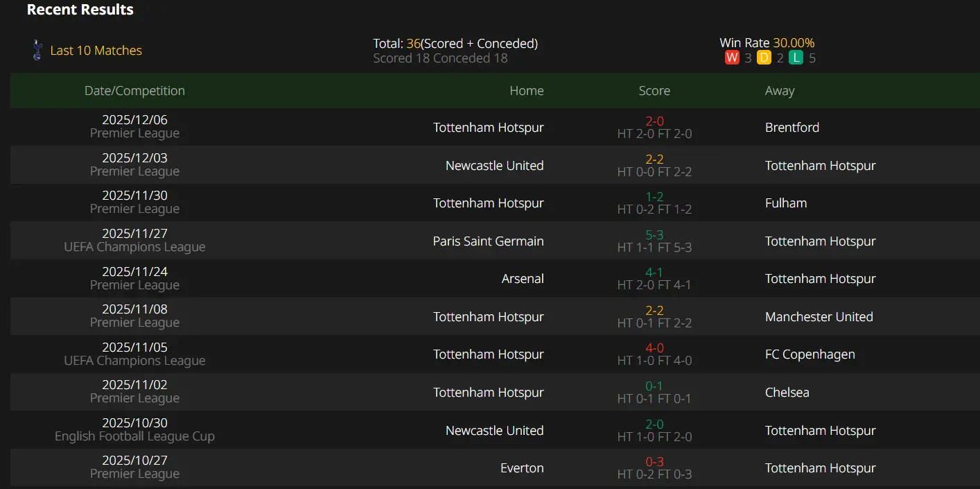This screenshot has width=980, height=489.
Task: View the 5-3 Champions League score
Action: tap(654, 235)
